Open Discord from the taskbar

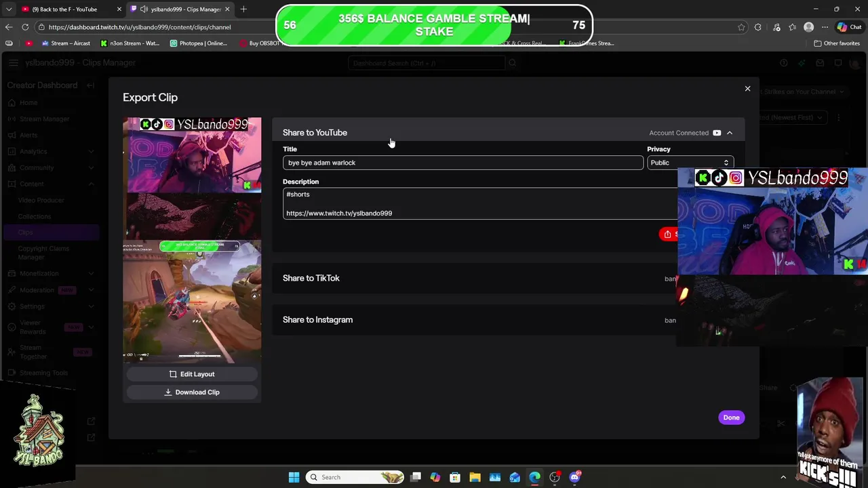click(x=575, y=477)
